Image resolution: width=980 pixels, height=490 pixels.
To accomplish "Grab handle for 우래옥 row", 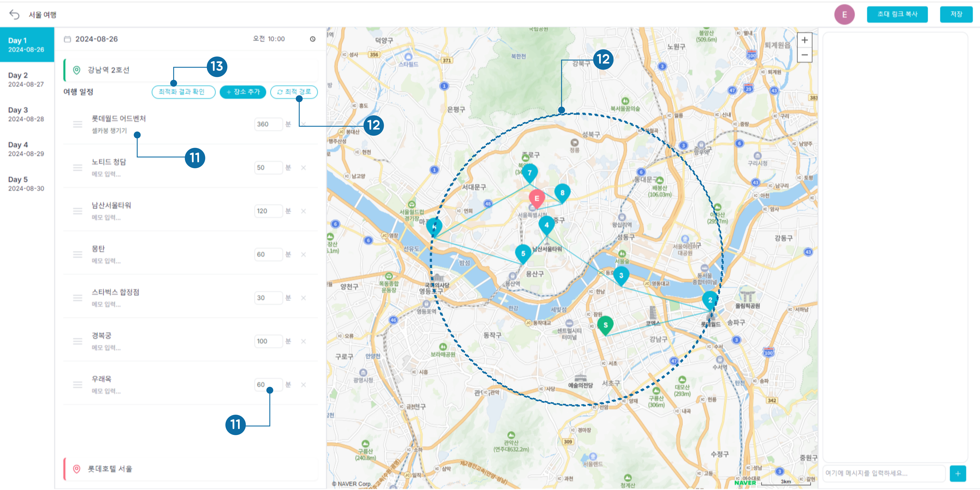I will 78,385.
